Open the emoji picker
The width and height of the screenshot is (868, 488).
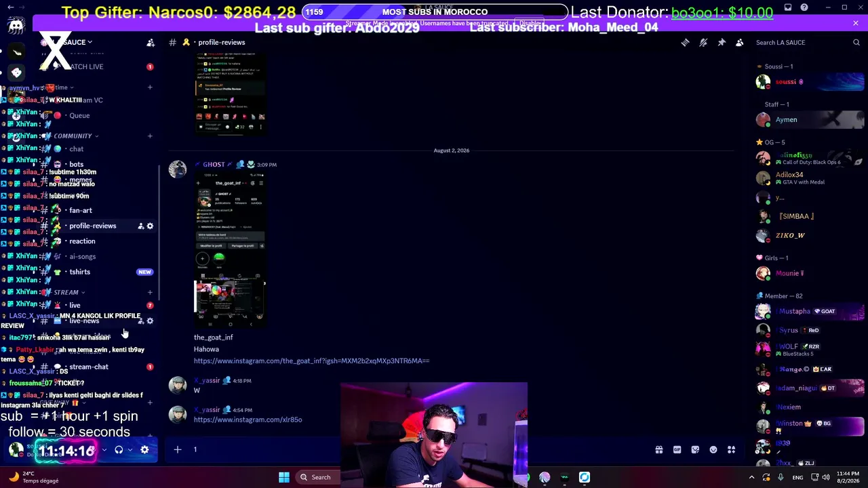[713, 449]
